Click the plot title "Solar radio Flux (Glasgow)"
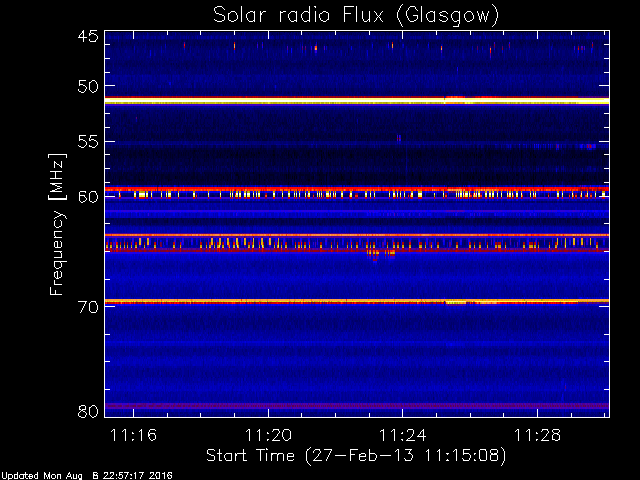This screenshot has width=640, height=480. point(356,16)
